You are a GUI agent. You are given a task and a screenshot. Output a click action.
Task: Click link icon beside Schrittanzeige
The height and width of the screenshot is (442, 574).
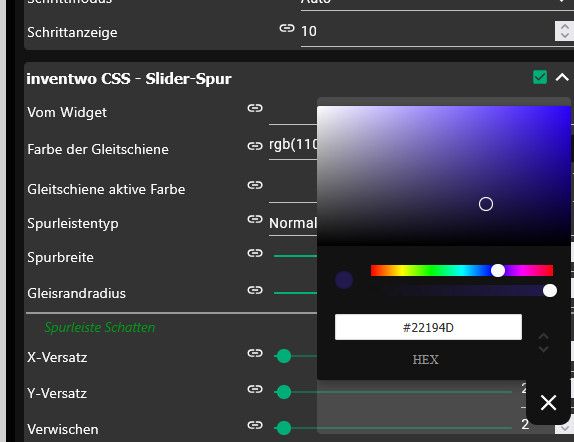tap(287, 28)
